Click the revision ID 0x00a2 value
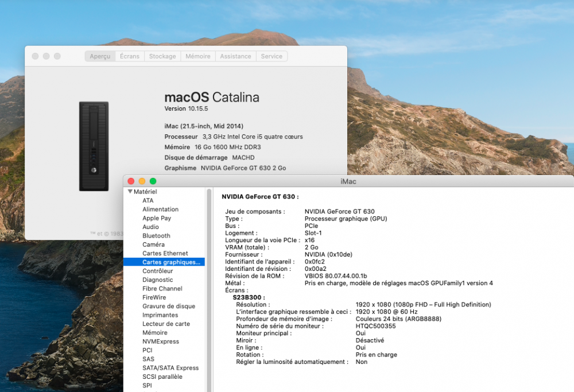Screen dimensions: 574x392 click(x=315, y=269)
